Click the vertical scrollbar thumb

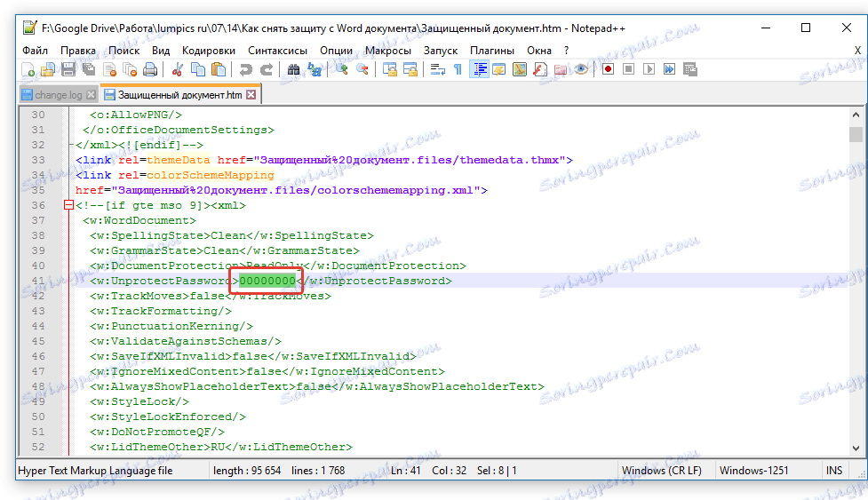click(x=856, y=134)
